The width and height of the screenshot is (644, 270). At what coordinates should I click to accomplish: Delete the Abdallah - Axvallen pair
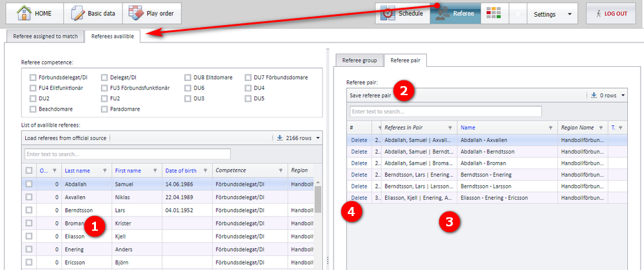point(359,140)
